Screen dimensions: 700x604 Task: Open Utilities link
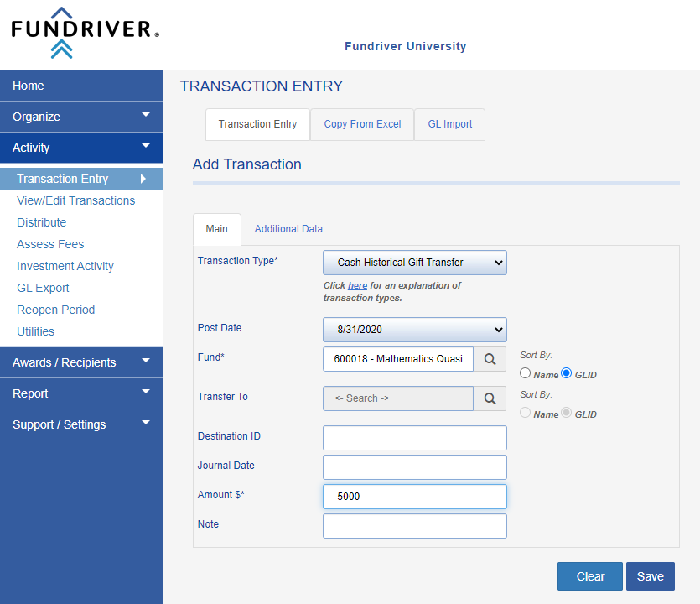[x=36, y=331]
